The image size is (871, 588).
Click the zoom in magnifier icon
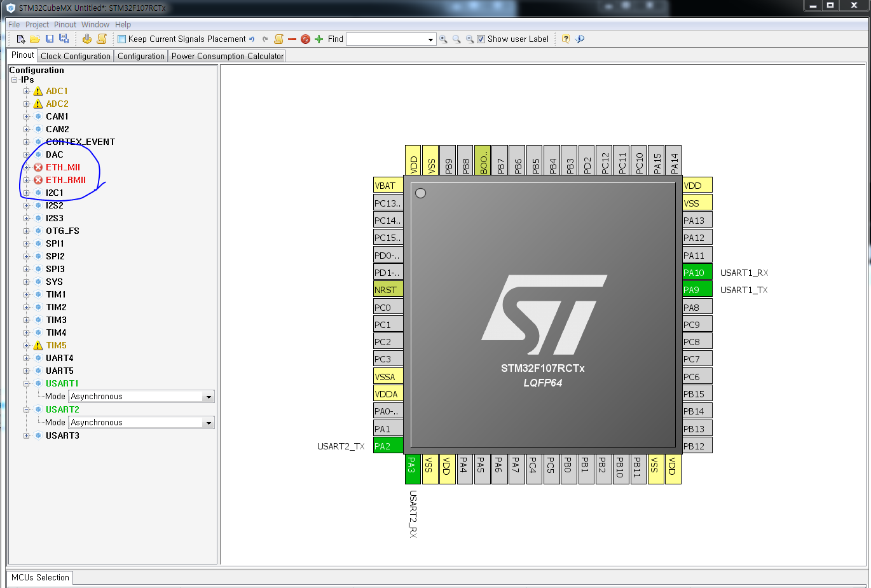(x=443, y=39)
